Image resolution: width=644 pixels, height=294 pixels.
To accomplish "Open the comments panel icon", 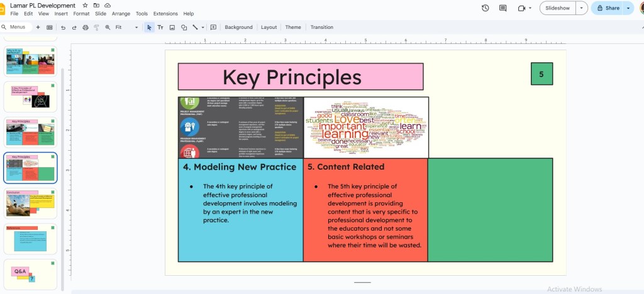I will [x=502, y=8].
